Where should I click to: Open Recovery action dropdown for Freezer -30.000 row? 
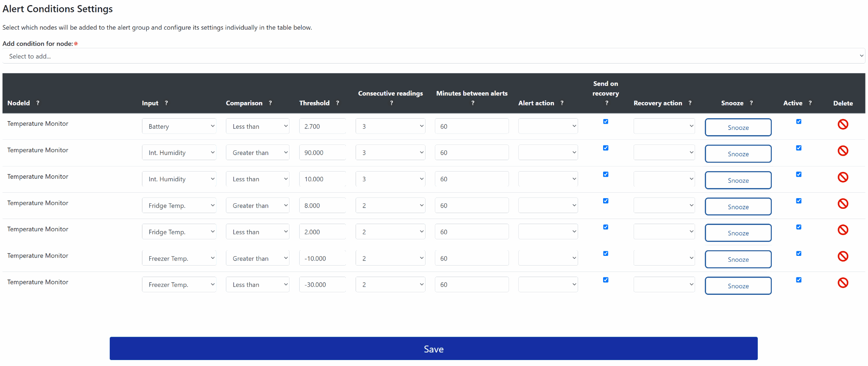click(x=664, y=285)
